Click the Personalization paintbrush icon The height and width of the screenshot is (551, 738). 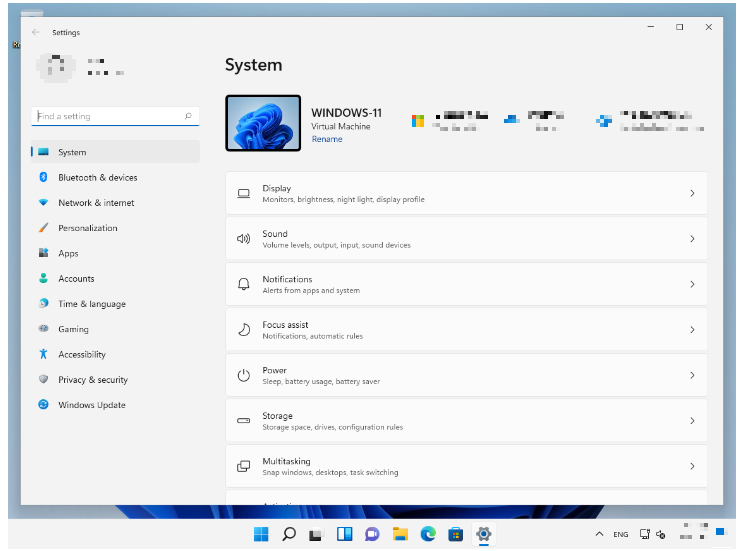43,228
